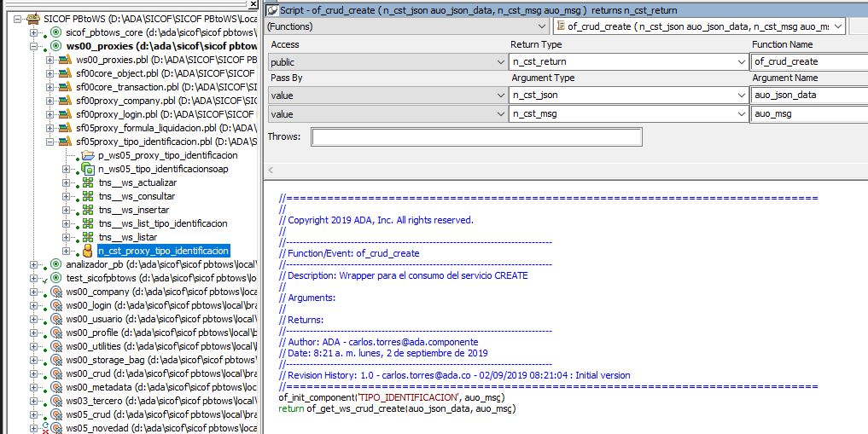The width and height of the screenshot is (868, 434).
Task: Collapse the sf05proxy_tipo_identificacion.pbl library node
Action: point(50,142)
